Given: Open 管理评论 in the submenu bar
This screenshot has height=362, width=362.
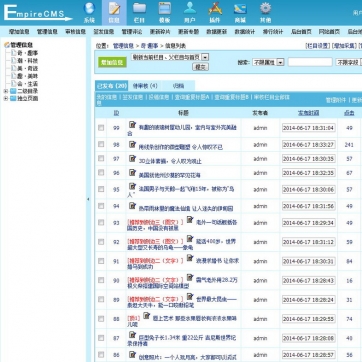Looking at the screenshot, I should tap(132, 32).
